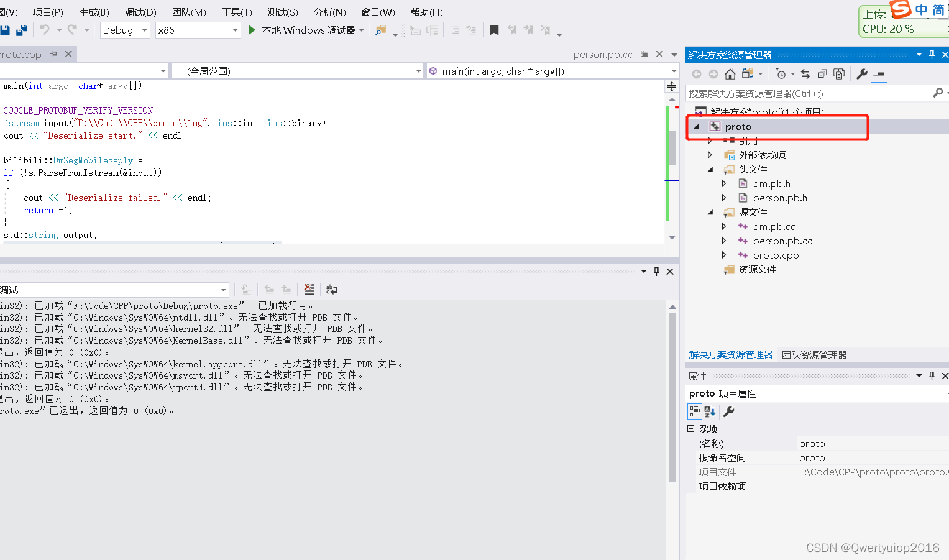Open the x86 platform dropdown
Viewport: 949px width, 560px height.
(198, 30)
